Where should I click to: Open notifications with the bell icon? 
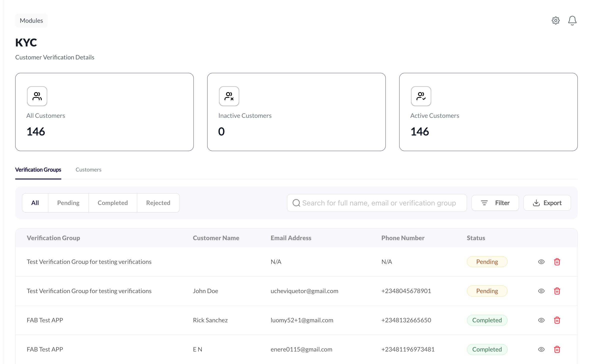572,20
